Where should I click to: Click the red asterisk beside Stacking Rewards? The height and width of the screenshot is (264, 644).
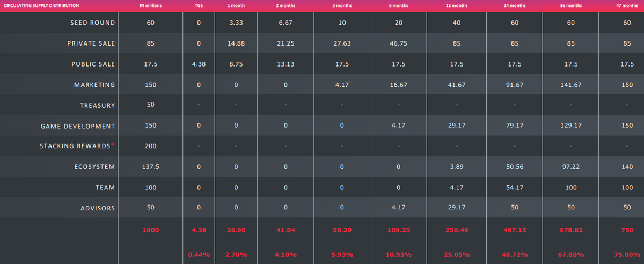coord(113,144)
